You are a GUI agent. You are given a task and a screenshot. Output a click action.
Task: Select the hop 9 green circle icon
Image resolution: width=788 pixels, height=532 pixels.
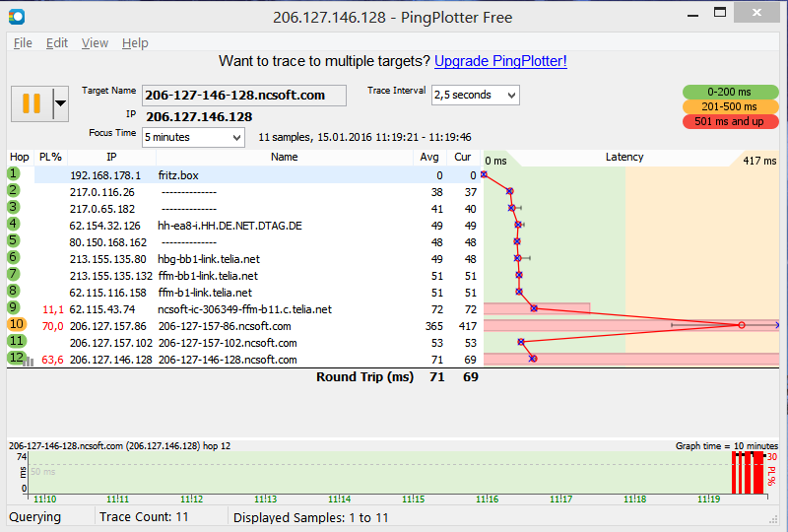pyautogui.click(x=14, y=308)
